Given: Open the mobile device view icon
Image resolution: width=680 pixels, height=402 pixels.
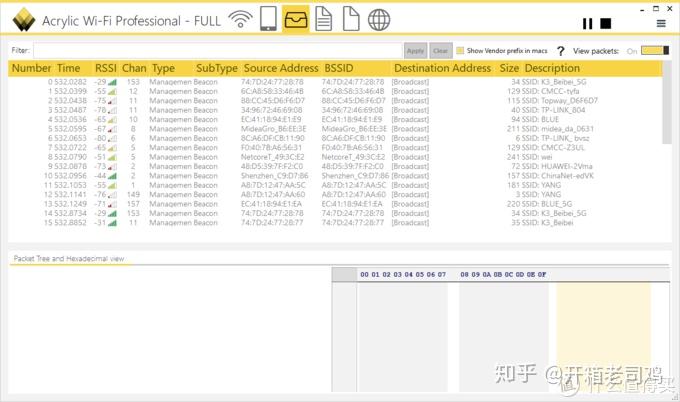Looking at the screenshot, I should tap(268, 19).
